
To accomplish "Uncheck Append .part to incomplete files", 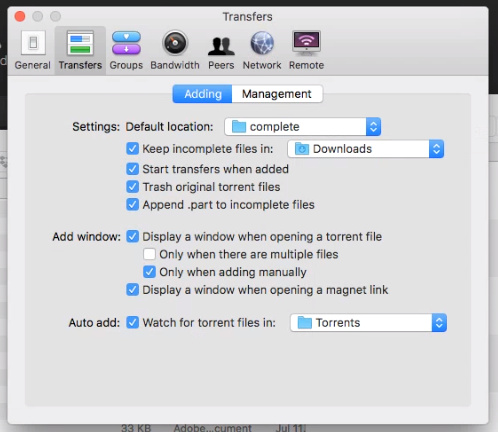I will (x=133, y=204).
